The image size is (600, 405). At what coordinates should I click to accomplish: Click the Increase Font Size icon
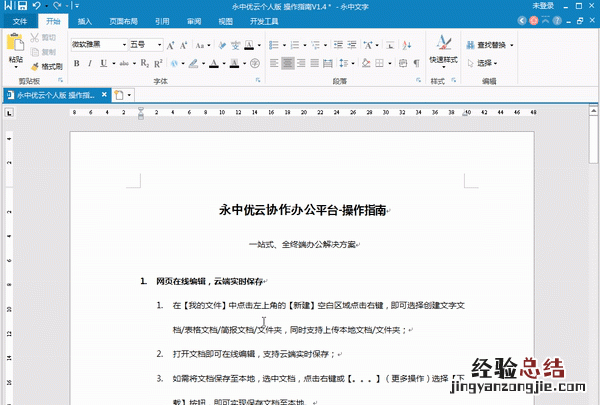click(170, 44)
